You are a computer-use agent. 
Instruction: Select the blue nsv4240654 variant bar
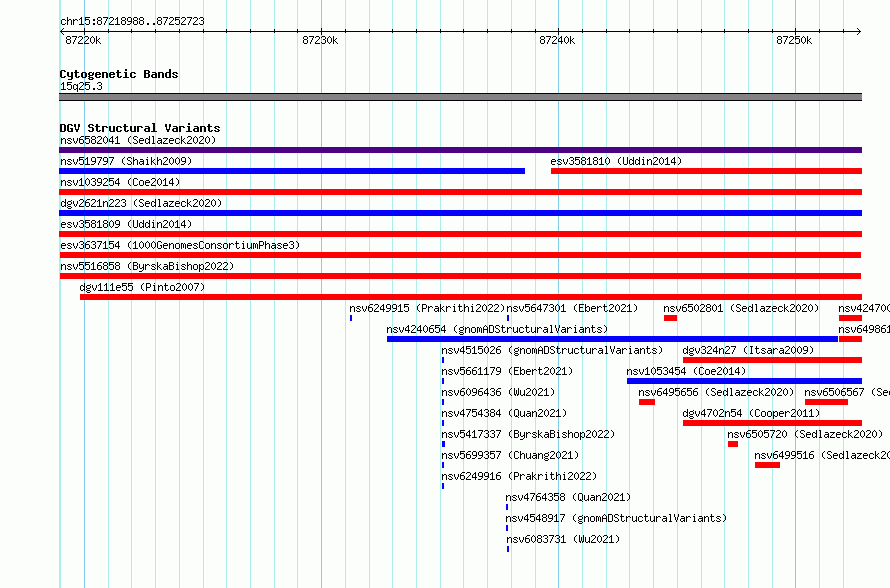(612, 339)
